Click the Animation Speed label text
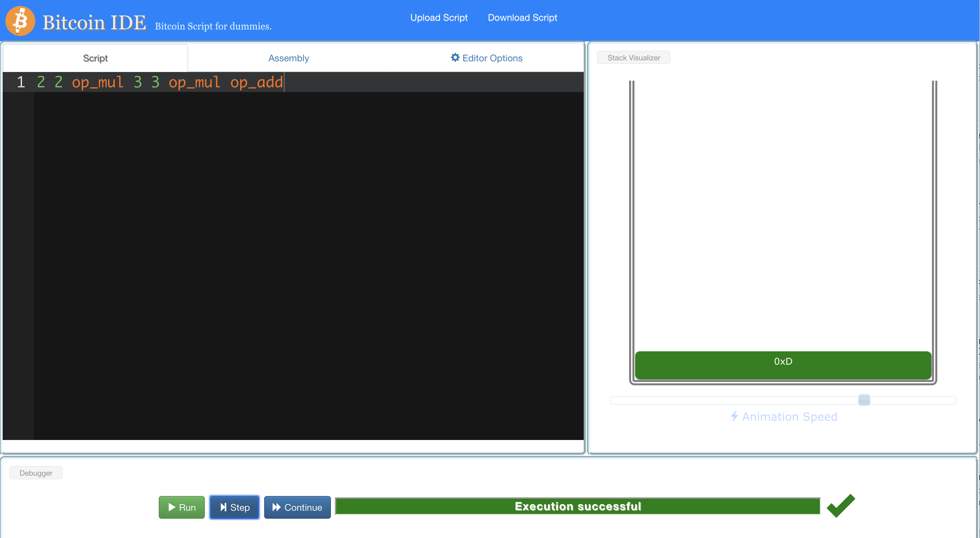980x538 pixels. pyautogui.click(x=790, y=417)
